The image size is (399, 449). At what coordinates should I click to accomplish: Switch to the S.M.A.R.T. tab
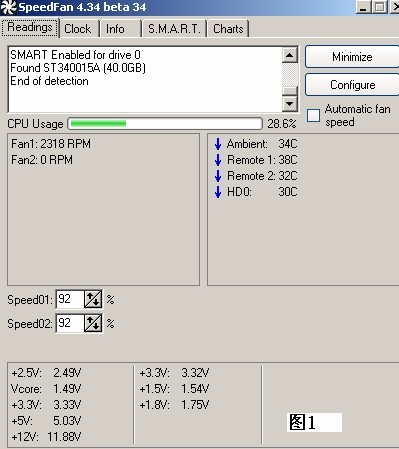coord(174,29)
